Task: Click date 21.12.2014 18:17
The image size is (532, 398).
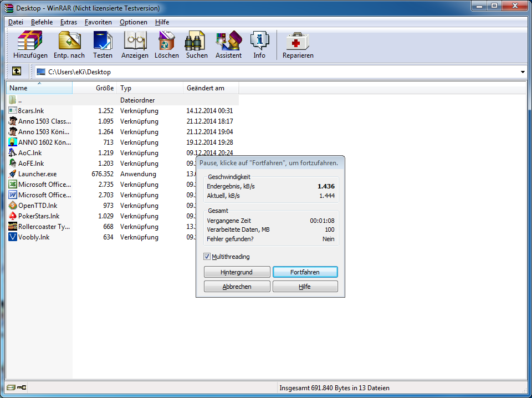Action: pyautogui.click(x=209, y=121)
